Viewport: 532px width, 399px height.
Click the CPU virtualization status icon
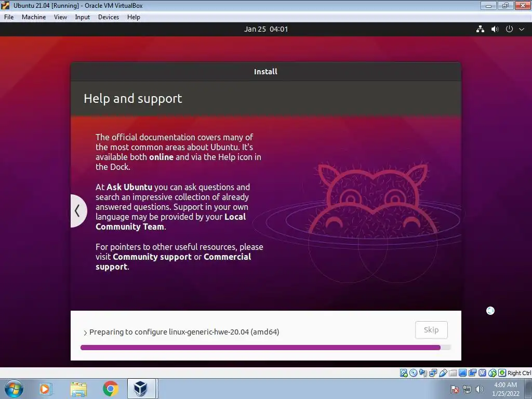(482, 373)
